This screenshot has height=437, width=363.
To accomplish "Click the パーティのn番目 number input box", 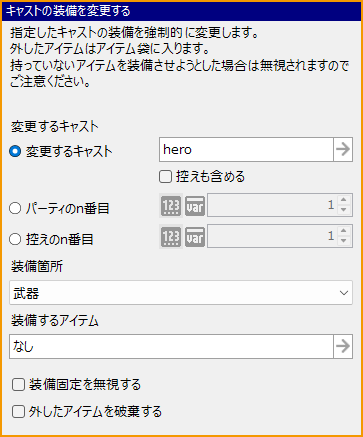I will pos(279,205).
